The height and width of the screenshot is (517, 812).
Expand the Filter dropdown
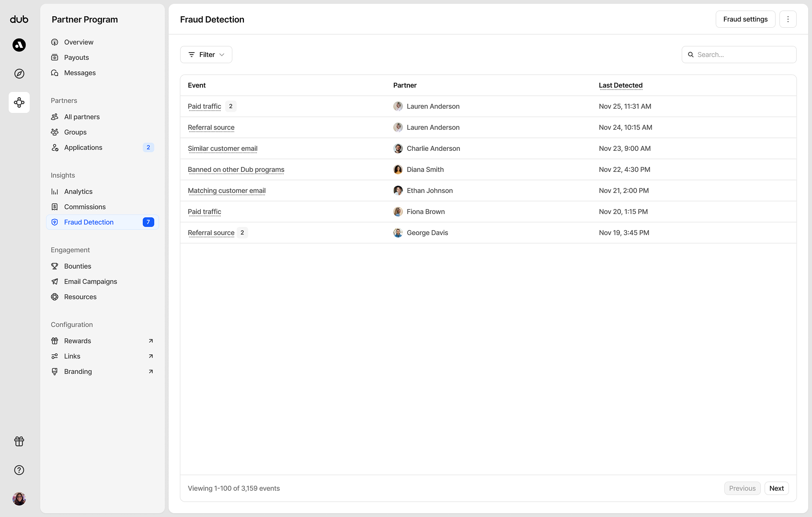pyautogui.click(x=206, y=55)
